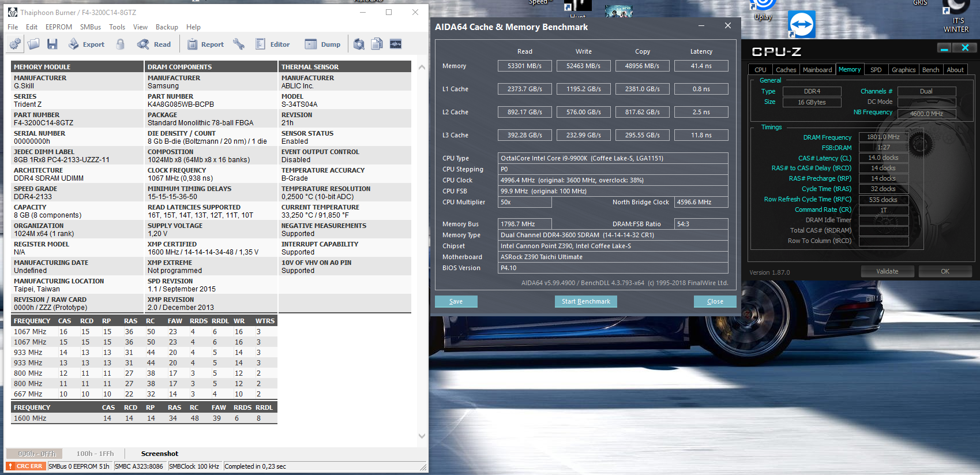Open the EEPROM menu
Screen dimensions: 980x475
[59, 27]
